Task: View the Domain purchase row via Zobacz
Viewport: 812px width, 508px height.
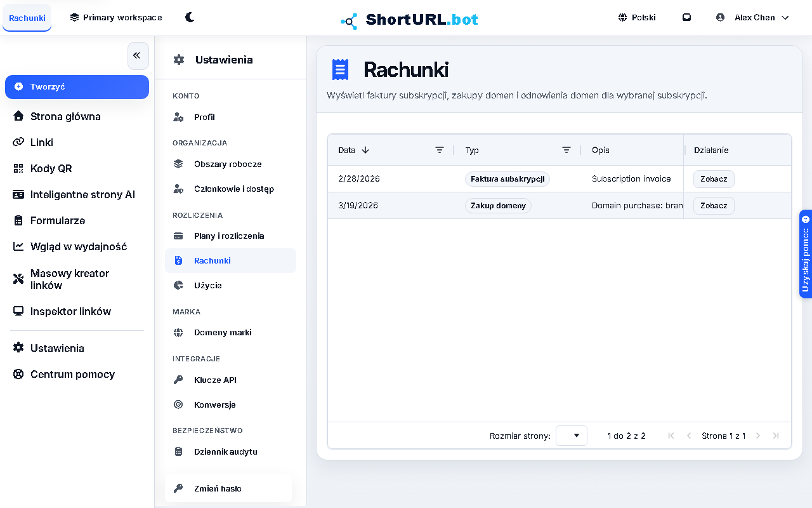Action: [x=714, y=206]
